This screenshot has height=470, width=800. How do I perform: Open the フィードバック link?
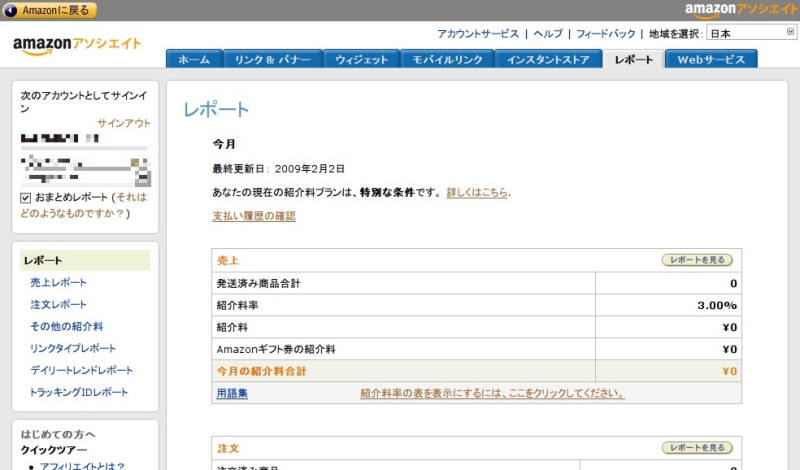coord(606,34)
